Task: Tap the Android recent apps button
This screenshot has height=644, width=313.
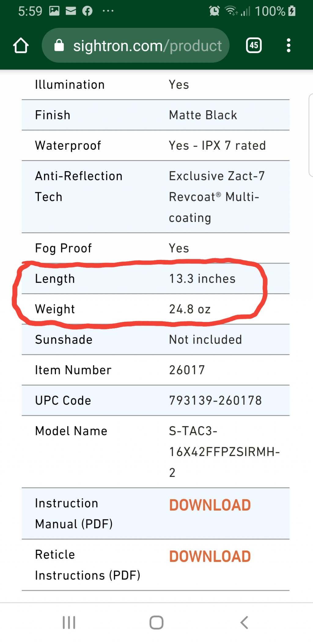Action: (69, 622)
